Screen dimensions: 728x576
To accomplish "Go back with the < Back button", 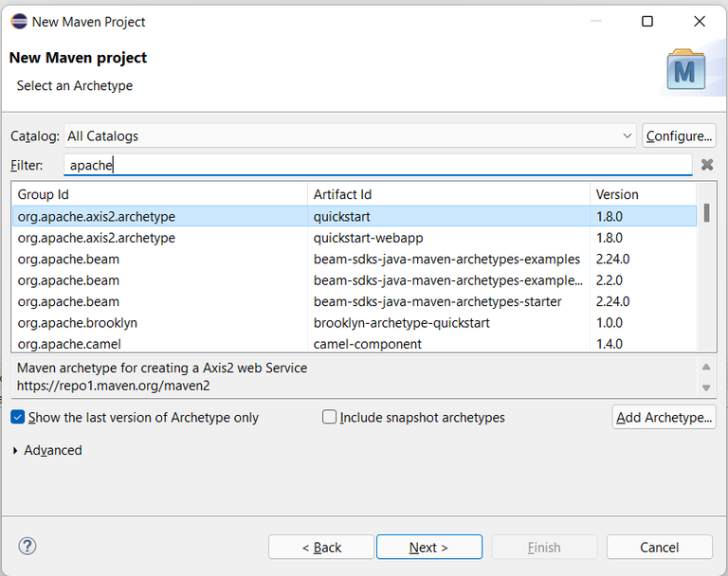I will coord(321,548).
